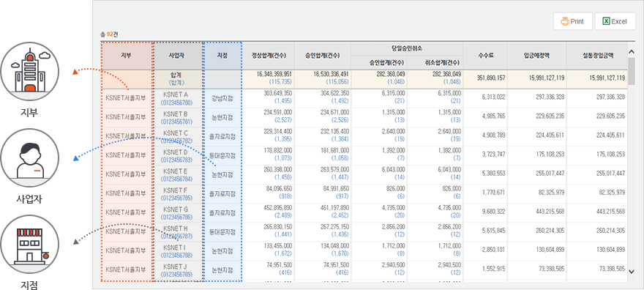Click fee value 1,552,915
This screenshot has height=290, width=644.
tap(494, 268)
